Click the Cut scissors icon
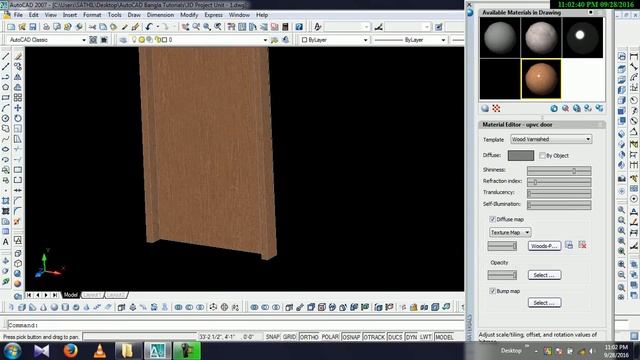Image resolution: width=640 pixels, height=360 pixels. tap(93, 27)
